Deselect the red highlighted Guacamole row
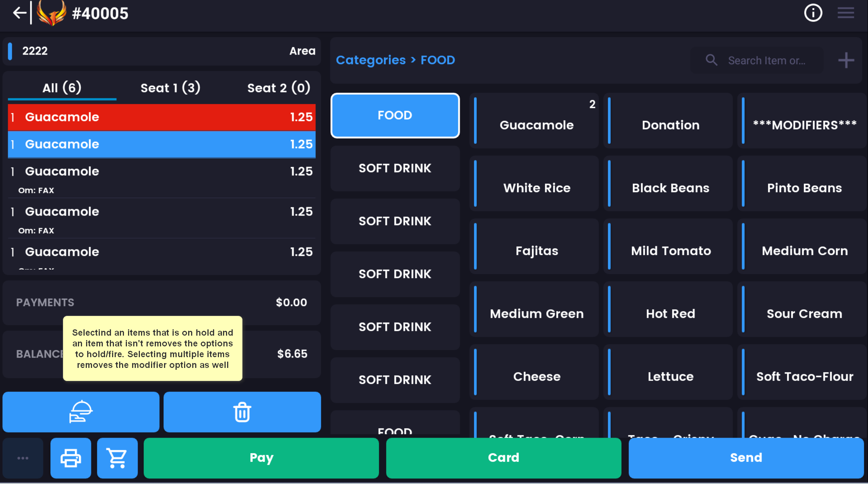The height and width of the screenshot is (484, 868). tap(161, 117)
